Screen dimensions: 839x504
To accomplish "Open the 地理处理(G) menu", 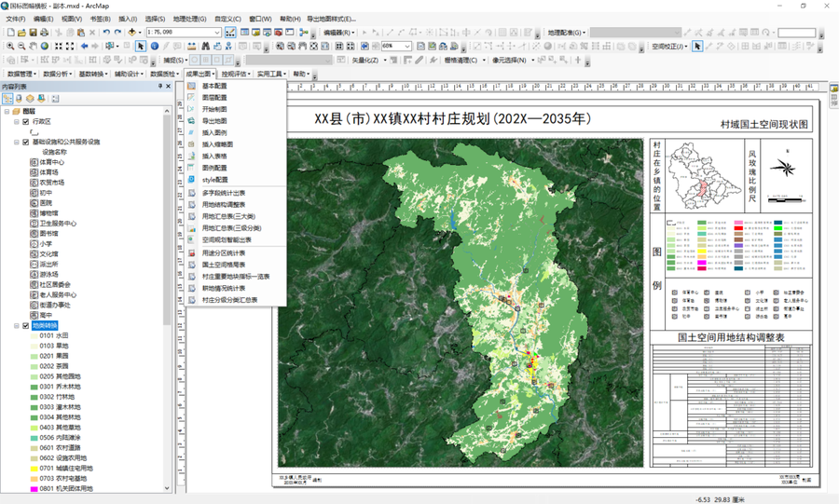I will (189, 19).
